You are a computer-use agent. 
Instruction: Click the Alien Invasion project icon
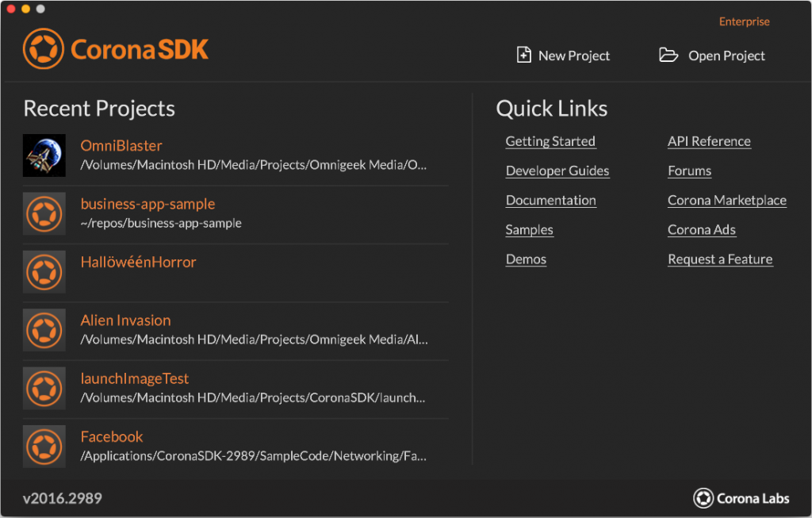point(44,330)
